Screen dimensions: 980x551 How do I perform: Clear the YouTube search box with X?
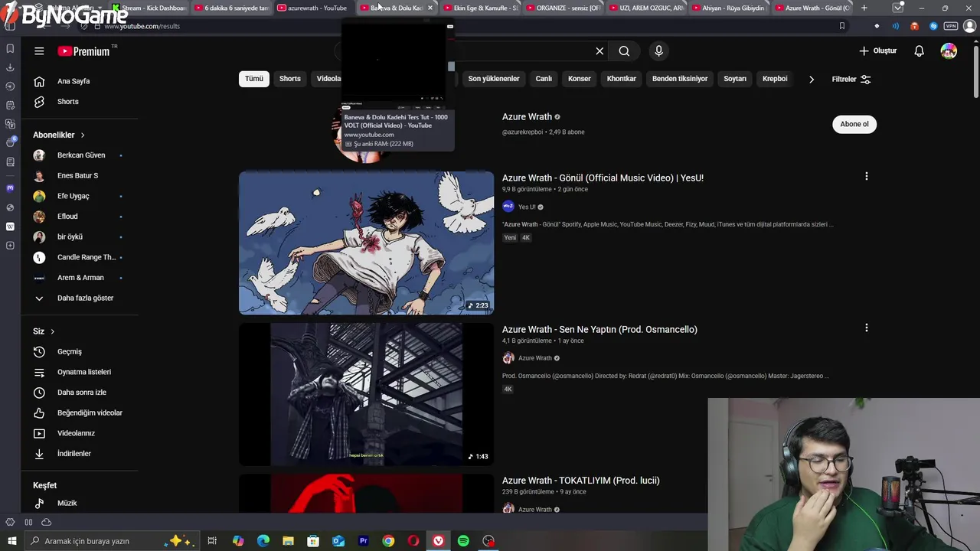pos(599,51)
